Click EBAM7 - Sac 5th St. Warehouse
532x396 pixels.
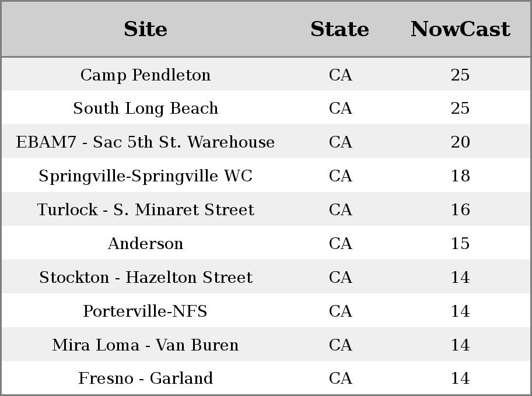click(145, 142)
